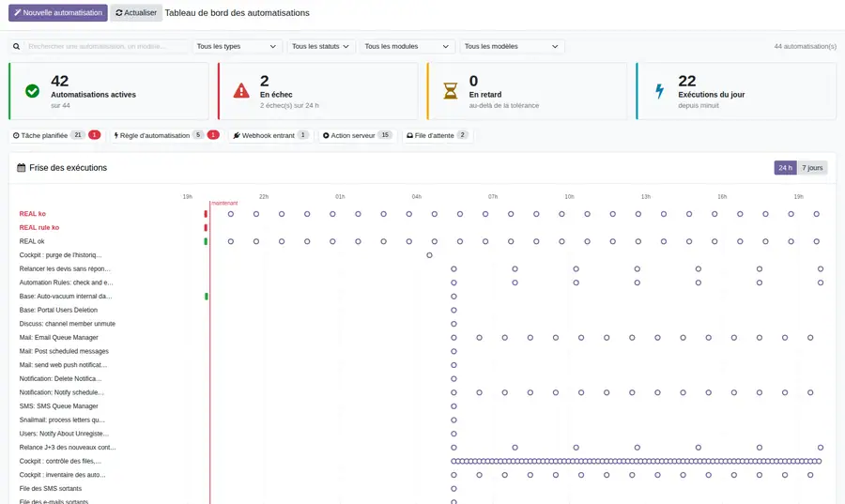Click the red warning triangle icon
This screenshot has width=845, height=504.
(241, 91)
